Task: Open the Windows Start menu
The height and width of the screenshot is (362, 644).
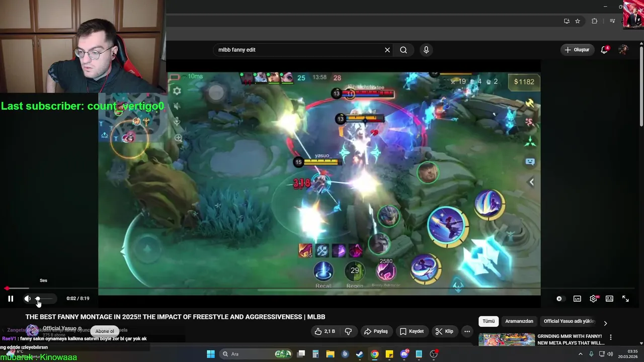Action: point(210,354)
